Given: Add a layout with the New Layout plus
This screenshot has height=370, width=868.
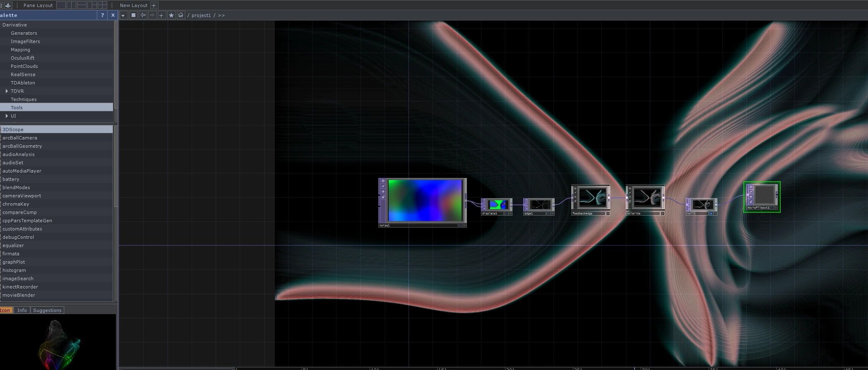Looking at the screenshot, I should tap(154, 5).
